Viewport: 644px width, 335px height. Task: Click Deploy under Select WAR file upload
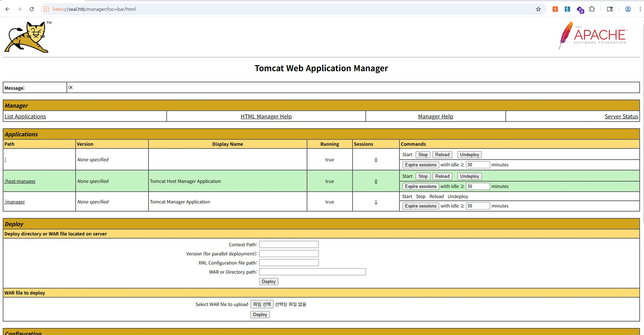tap(260, 314)
